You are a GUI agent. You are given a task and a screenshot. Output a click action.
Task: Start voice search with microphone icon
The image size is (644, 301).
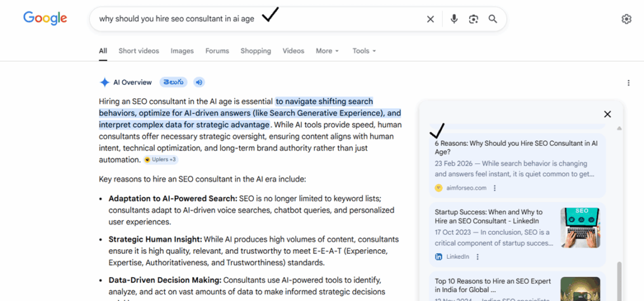[454, 19]
